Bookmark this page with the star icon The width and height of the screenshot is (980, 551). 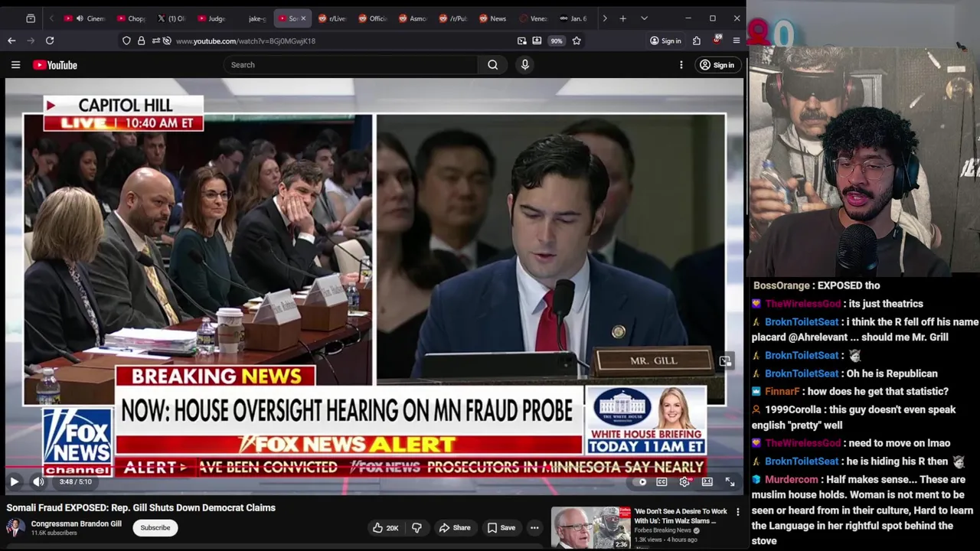tap(577, 41)
